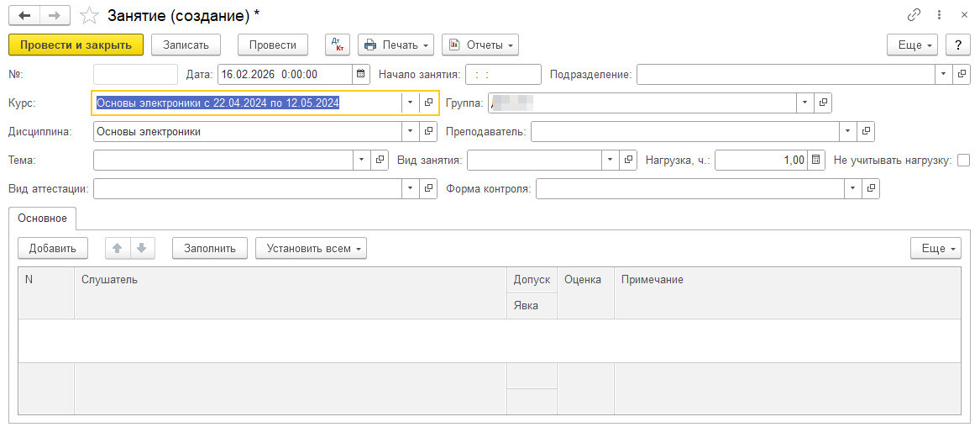
Task: Move row up with arrow icon
Action: 118,248
